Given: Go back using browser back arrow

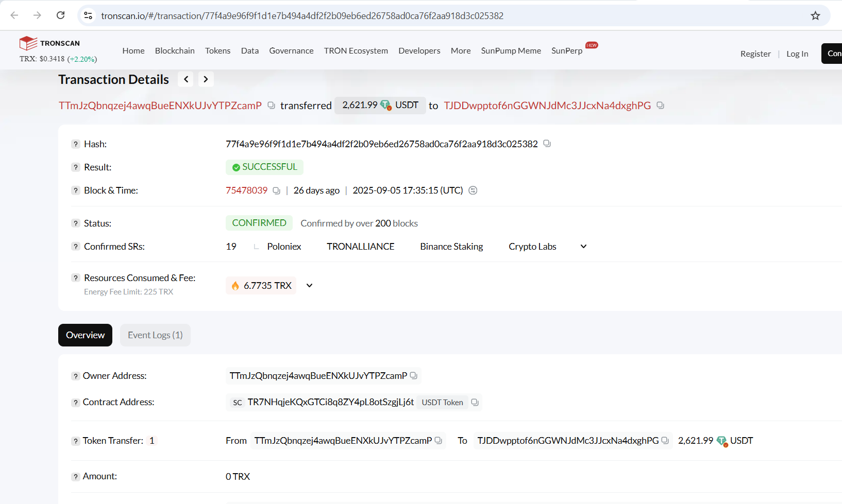Looking at the screenshot, I should point(14,15).
